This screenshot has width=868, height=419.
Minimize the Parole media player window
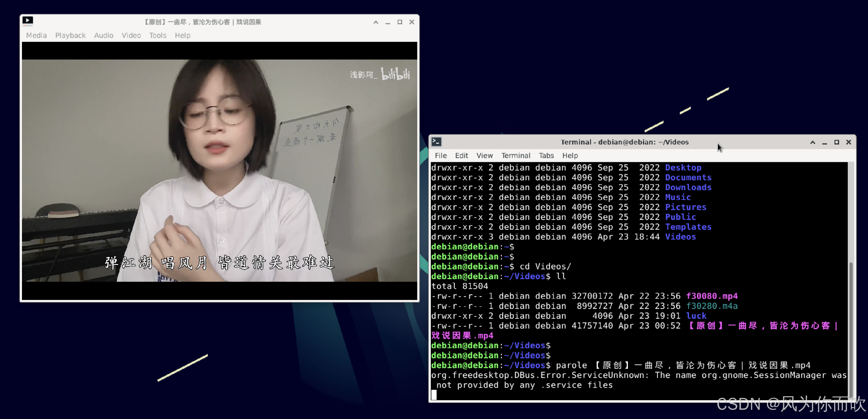coord(388,22)
